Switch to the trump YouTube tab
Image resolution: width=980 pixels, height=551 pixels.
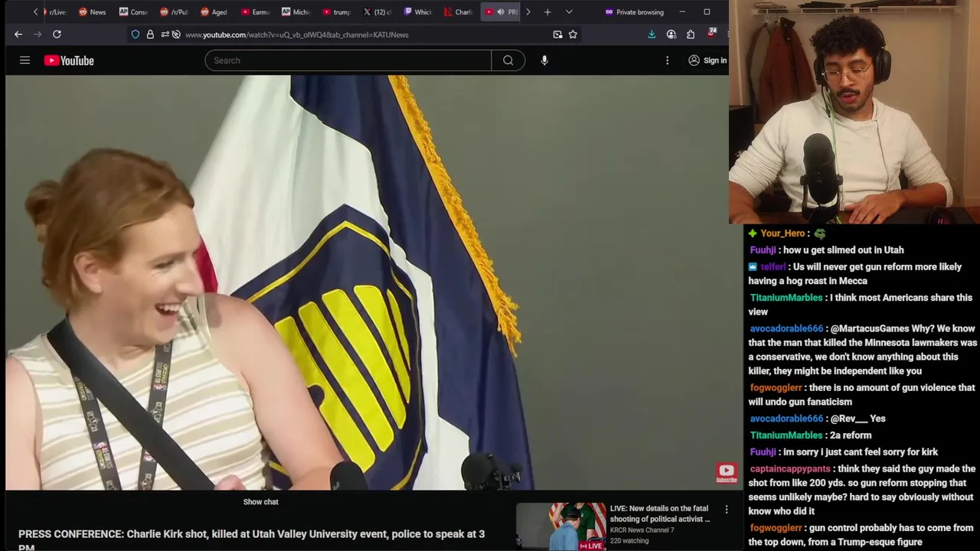click(336, 12)
